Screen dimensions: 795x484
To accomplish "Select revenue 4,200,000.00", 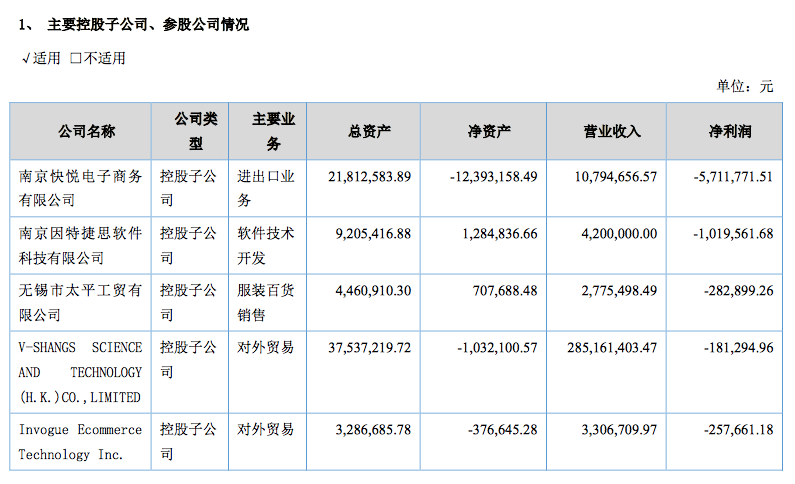I will [619, 234].
